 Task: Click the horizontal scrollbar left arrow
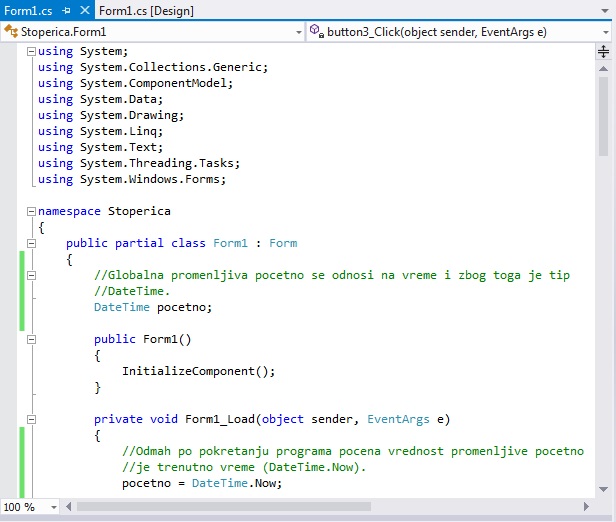click(x=69, y=507)
